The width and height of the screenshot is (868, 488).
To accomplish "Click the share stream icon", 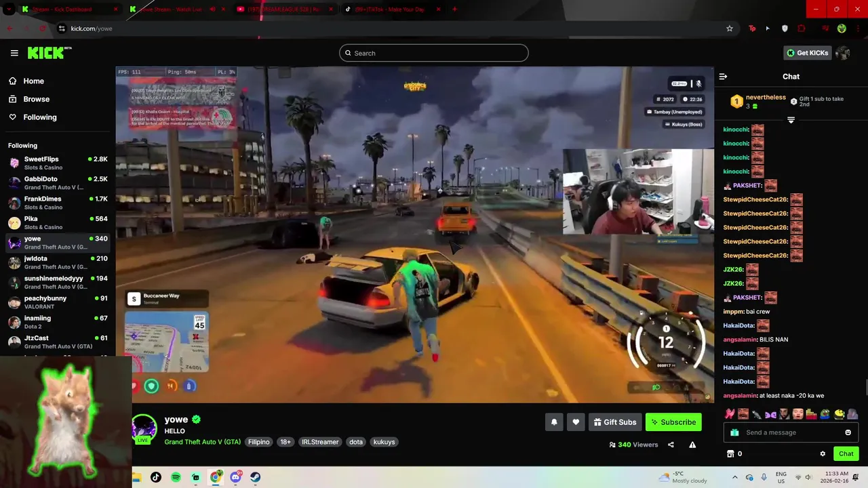I will [671, 445].
